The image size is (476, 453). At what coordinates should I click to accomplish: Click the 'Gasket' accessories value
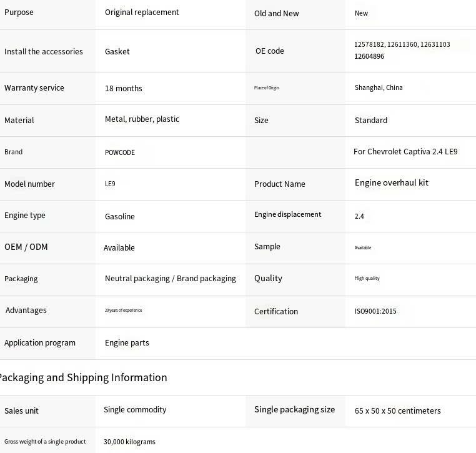(x=117, y=52)
